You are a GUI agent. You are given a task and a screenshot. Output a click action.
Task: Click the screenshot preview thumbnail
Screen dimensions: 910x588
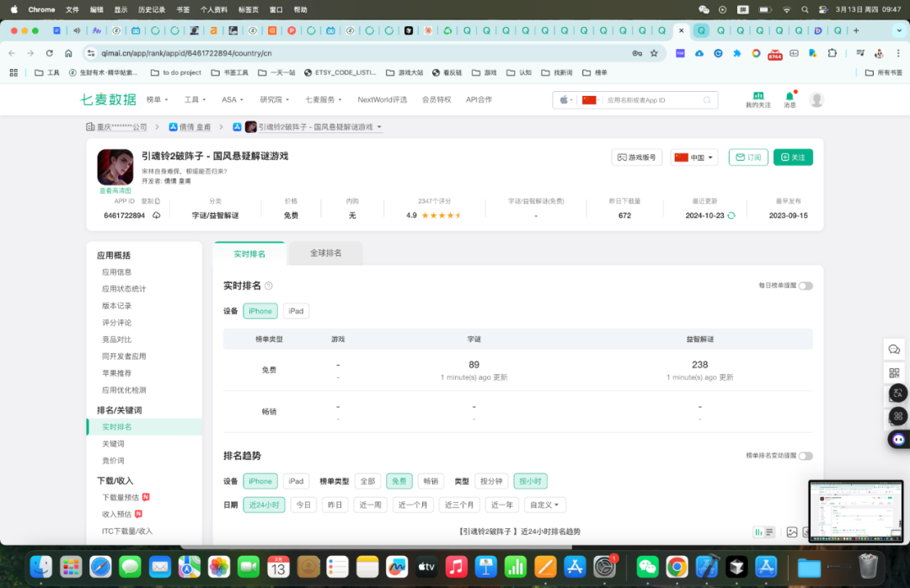(x=856, y=511)
